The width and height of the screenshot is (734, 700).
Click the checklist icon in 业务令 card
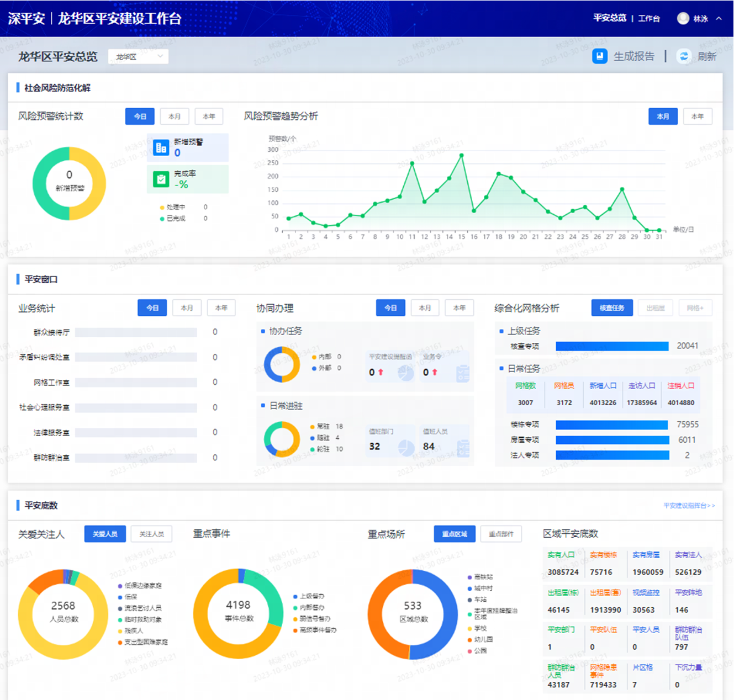pos(463,373)
